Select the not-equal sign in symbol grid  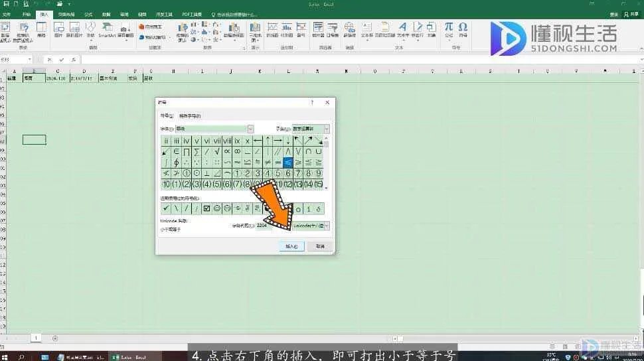268,163
